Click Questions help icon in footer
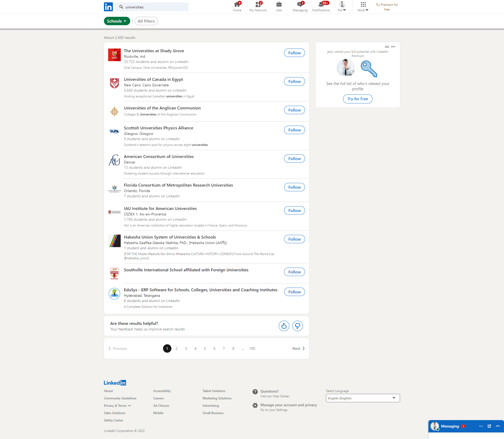 [x=255, y=392]
